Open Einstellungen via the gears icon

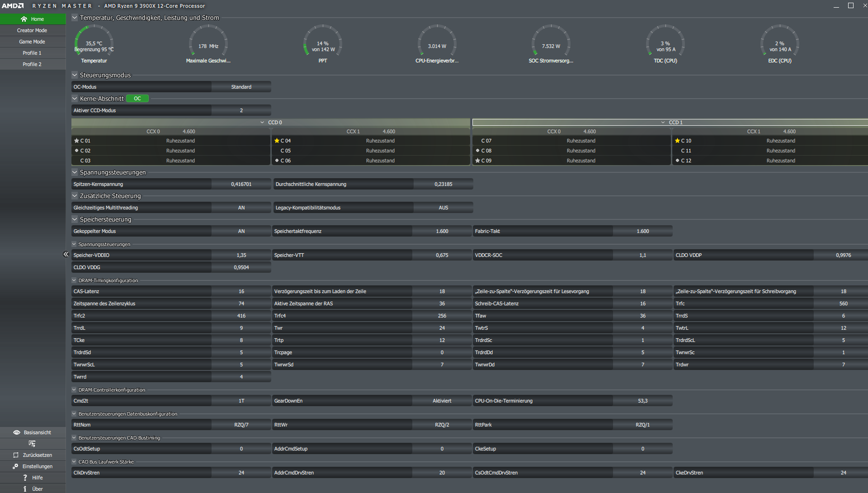(15, 466)
